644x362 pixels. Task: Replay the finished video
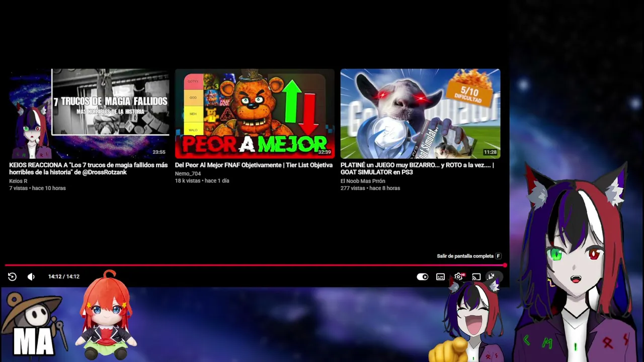[x=12, y=277]
